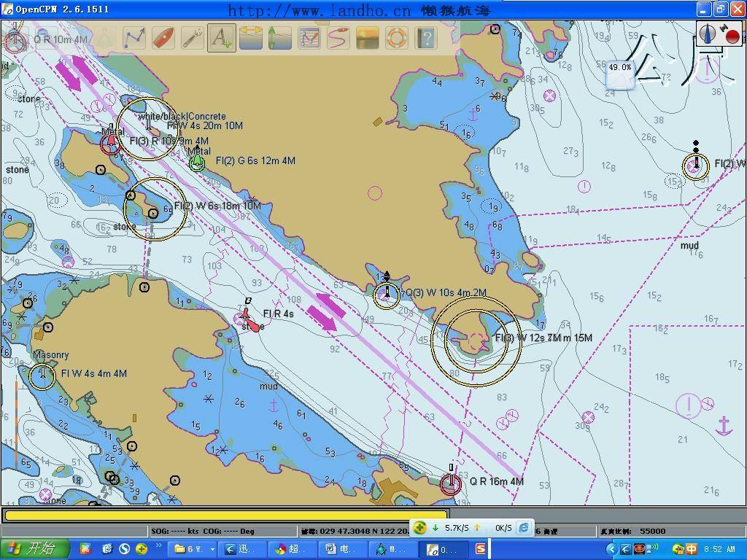Toggle vessel tracking (red curvy track icon)

click(338, 38)
